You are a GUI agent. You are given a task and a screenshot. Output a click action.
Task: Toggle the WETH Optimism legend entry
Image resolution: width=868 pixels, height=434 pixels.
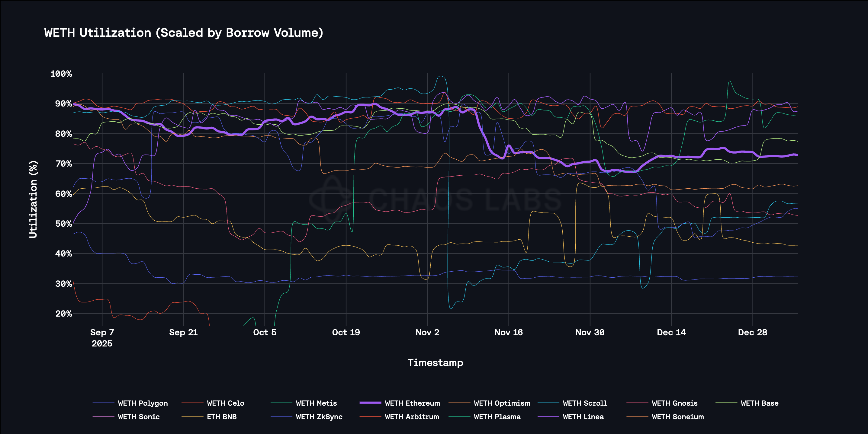[x=502, y=403]
